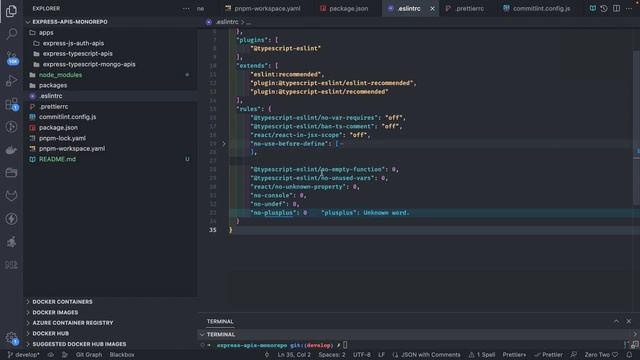Open the express-js-auth-apis folder
This screenshot has height=360, width=640.
[x=73, y=43]
